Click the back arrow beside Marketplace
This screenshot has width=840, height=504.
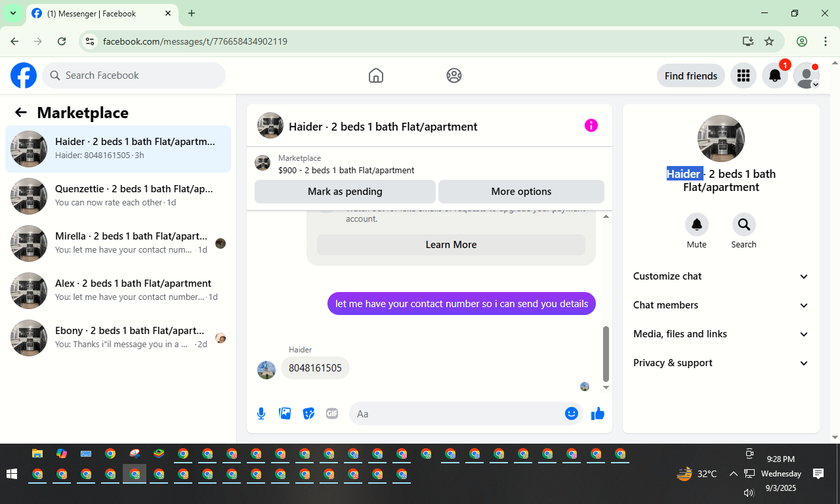(21, 112)
